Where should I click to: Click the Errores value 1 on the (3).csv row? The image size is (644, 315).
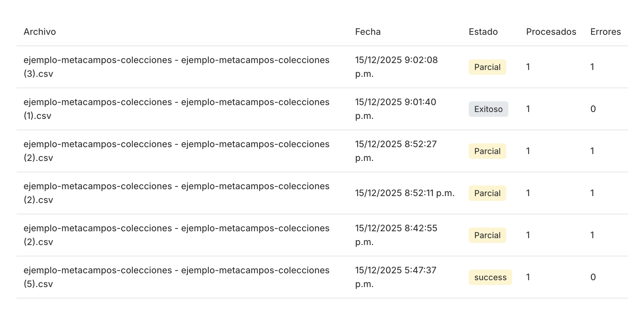592,67
